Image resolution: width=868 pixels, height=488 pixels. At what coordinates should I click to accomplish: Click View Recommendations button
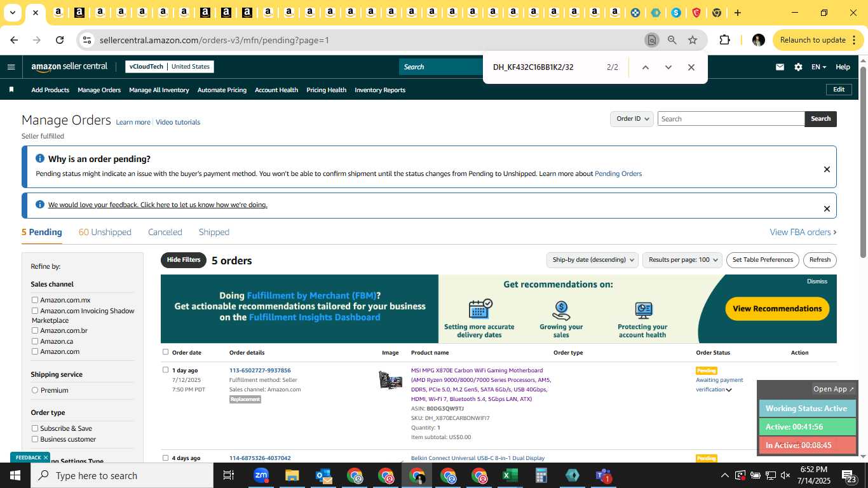777,309
